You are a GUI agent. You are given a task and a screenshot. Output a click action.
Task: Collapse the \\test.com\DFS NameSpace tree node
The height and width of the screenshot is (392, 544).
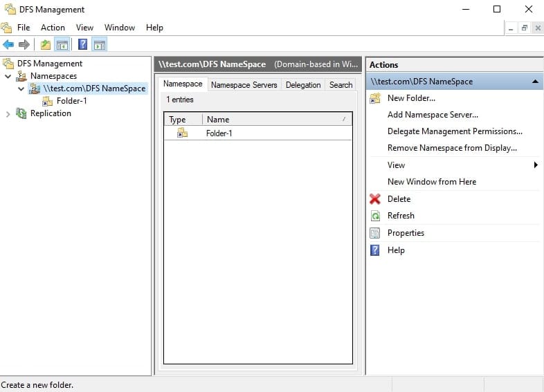(x=21, y=88)
